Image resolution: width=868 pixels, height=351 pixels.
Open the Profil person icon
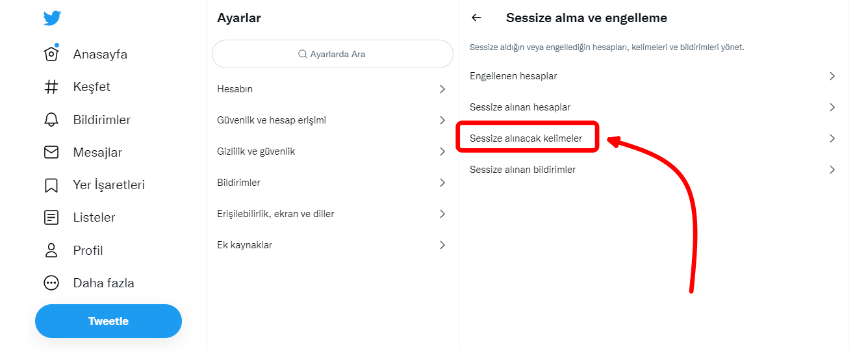tap(51, 250)
